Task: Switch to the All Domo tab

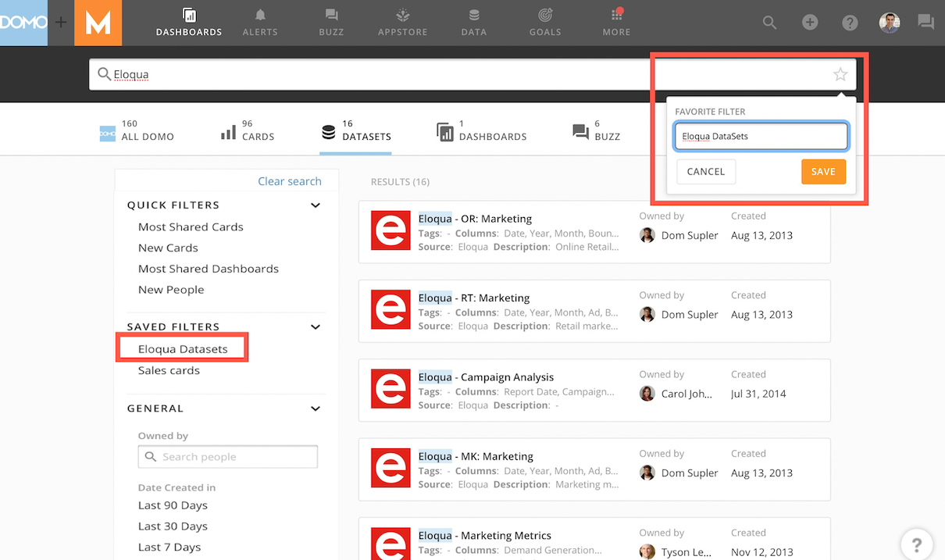Action: tap(137, 130)
